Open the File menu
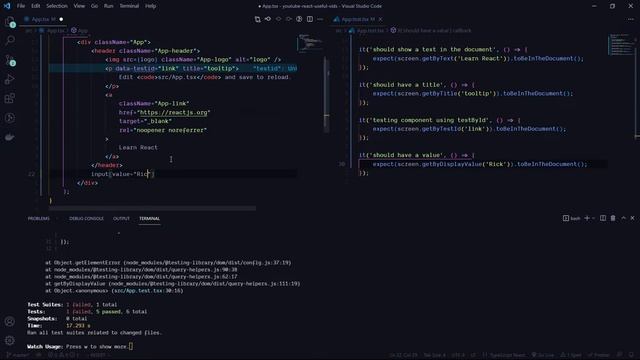This screenshot has width=640, height=360. coord(21,6)
